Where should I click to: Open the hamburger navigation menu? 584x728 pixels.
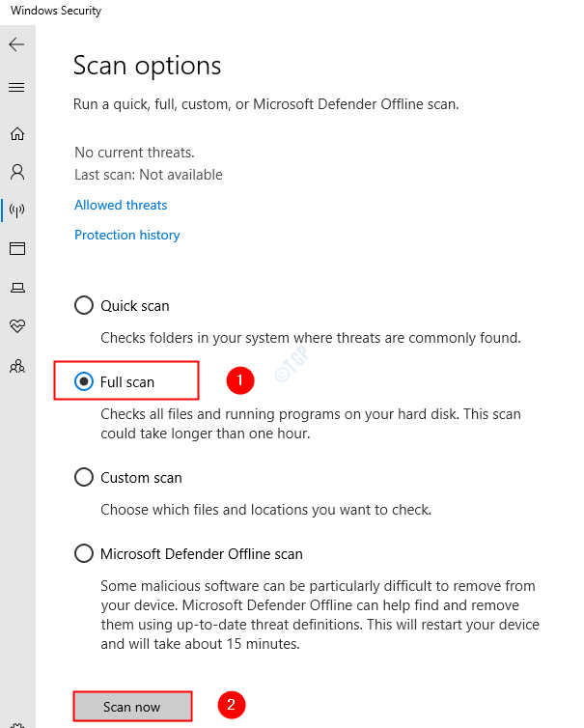(16, 87)
